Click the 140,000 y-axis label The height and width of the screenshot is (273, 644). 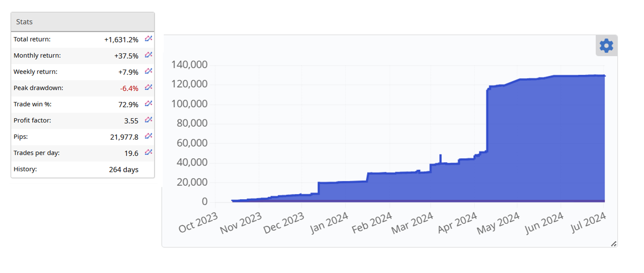pos(189,65)
